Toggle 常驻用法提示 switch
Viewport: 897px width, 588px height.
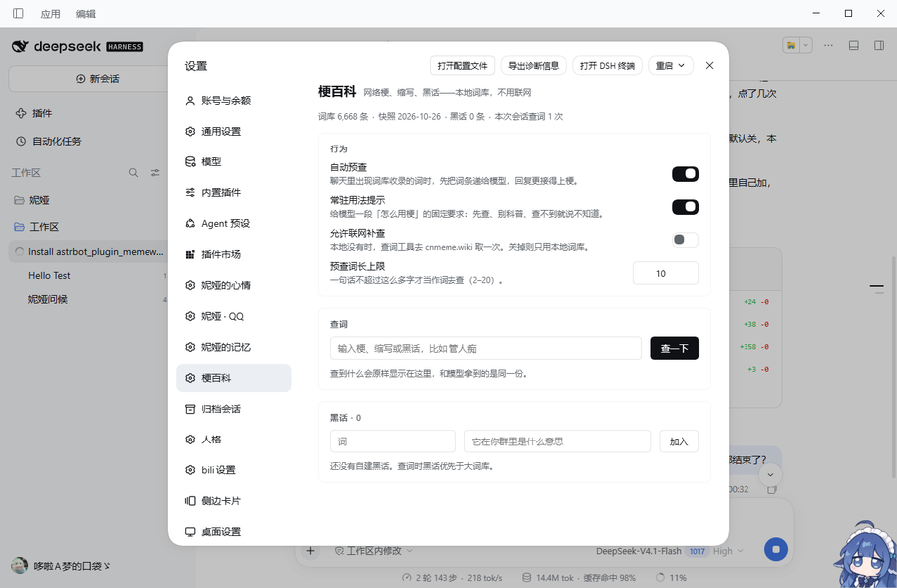click(x=685, y=207)
